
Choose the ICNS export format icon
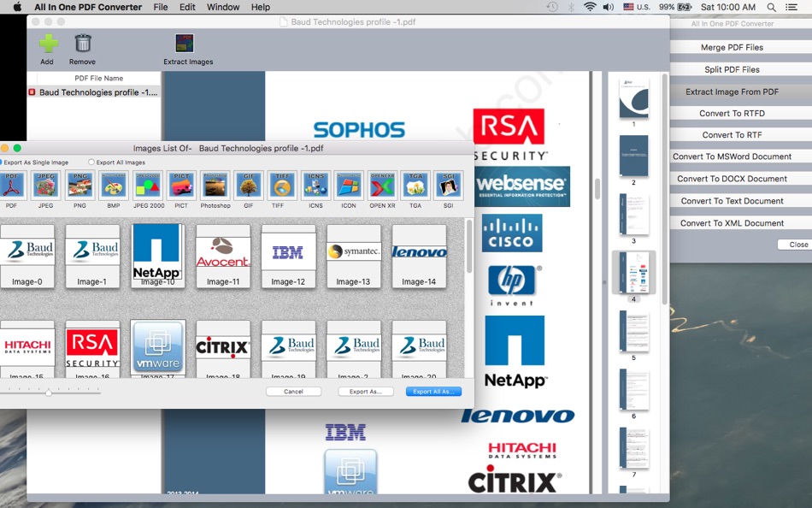click(315, 186)
